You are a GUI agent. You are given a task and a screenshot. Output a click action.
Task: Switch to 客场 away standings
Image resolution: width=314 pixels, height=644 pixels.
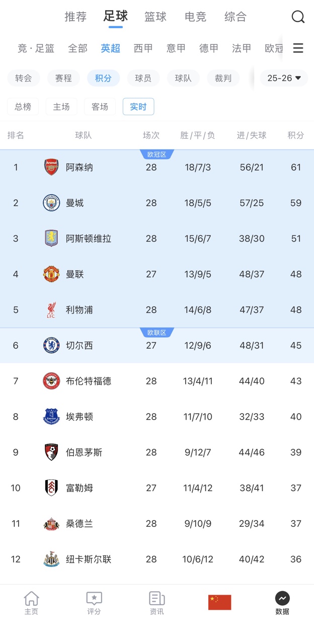(100, 107)
